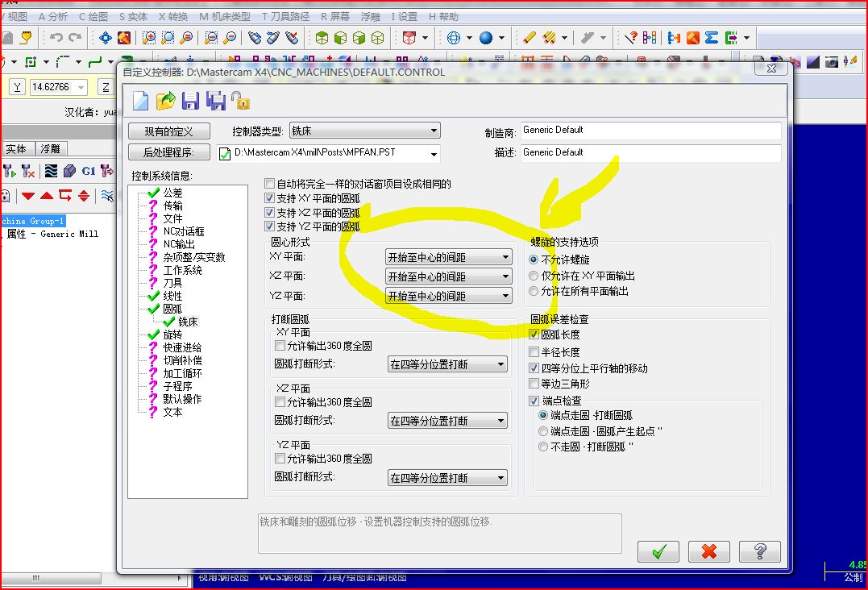
Task: Click the green help question button
Action: click(x=759, y=551)
